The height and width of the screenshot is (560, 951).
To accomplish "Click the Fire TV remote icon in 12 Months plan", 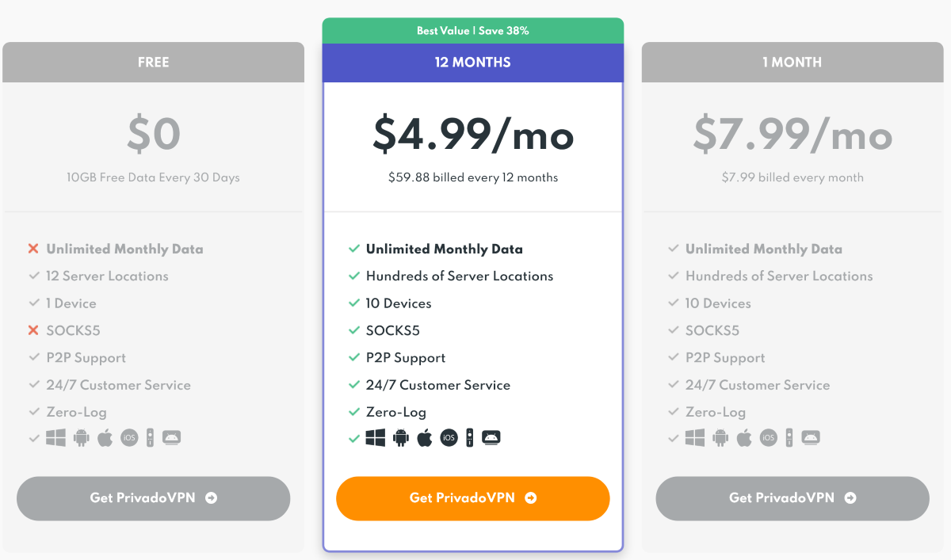I will [469, 437].
